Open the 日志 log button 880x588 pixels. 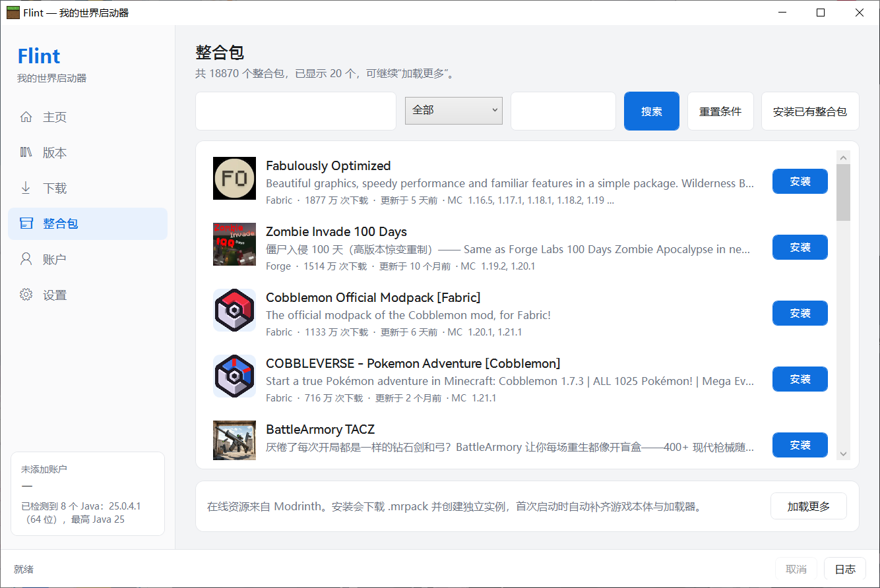[x=845, y=569]
